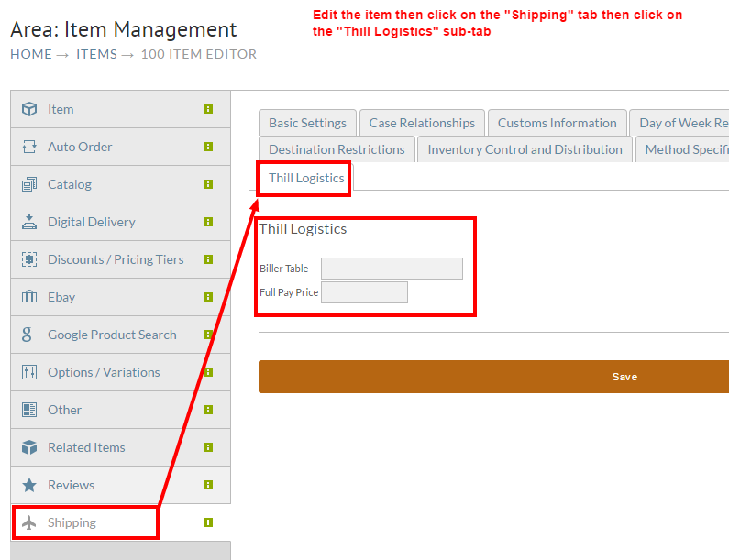The height and width of the screenshot is (560, 729).
Task: Switch to the Basic Settings tab
Action: click(x=307, y=123)
